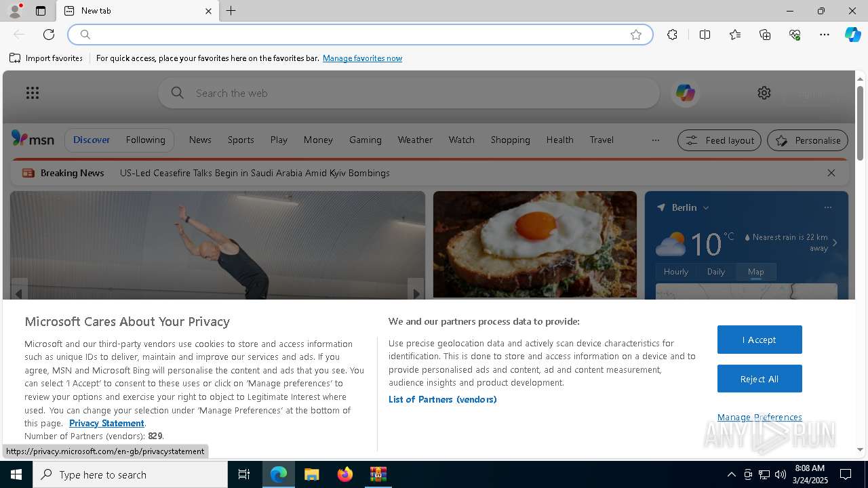The height and width of the screenshot is (488, 868).
Task: Open the Shopping section
Action: (510, 140)
